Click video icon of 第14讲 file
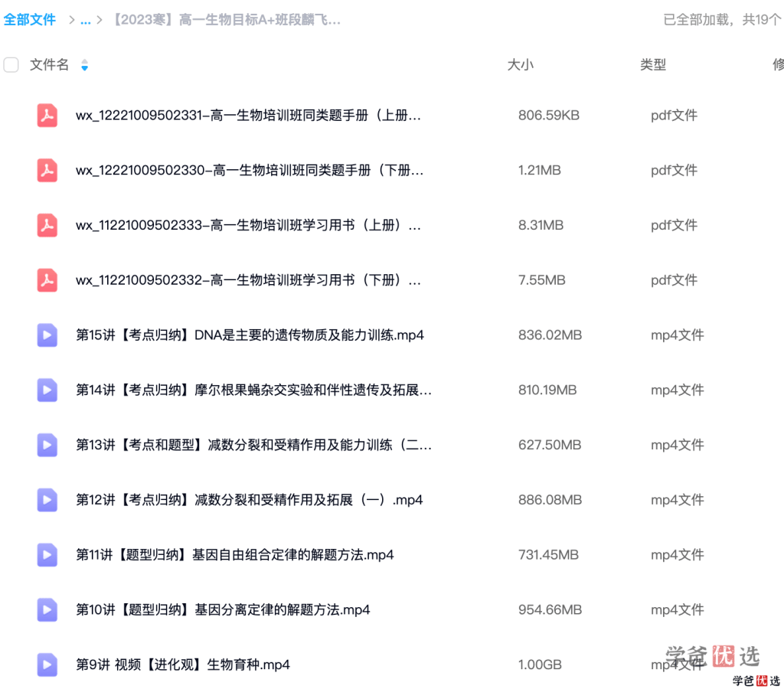784x689 pixels. click(47, 390)
